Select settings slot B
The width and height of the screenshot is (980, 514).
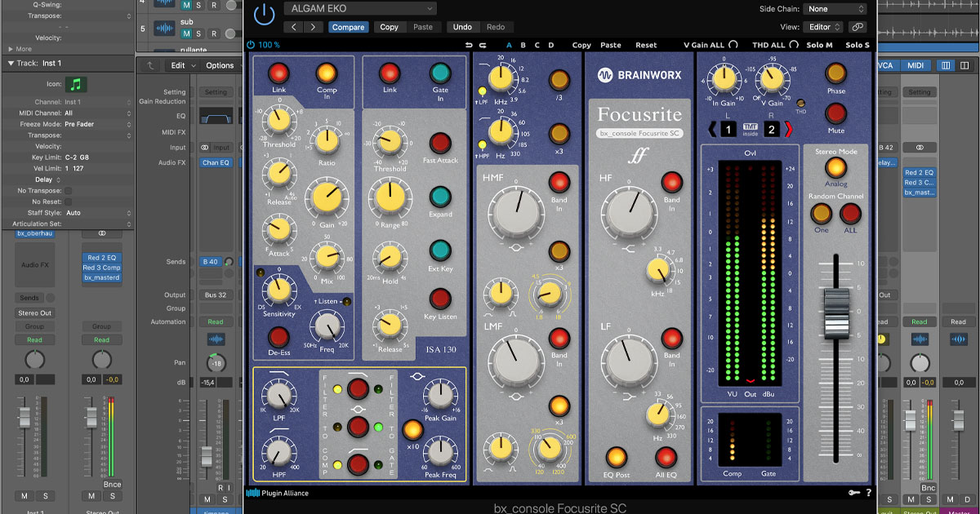coord(523,46)
